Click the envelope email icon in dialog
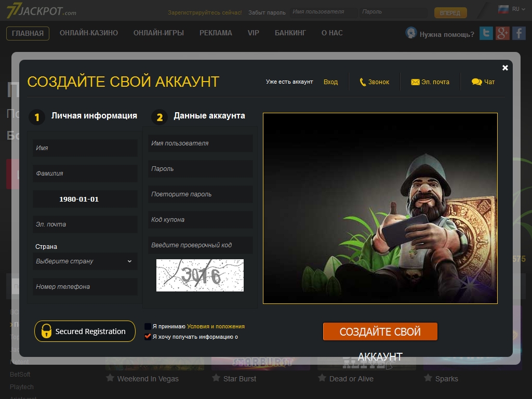Viewport: 532px width, 399px height. [415, 82]
